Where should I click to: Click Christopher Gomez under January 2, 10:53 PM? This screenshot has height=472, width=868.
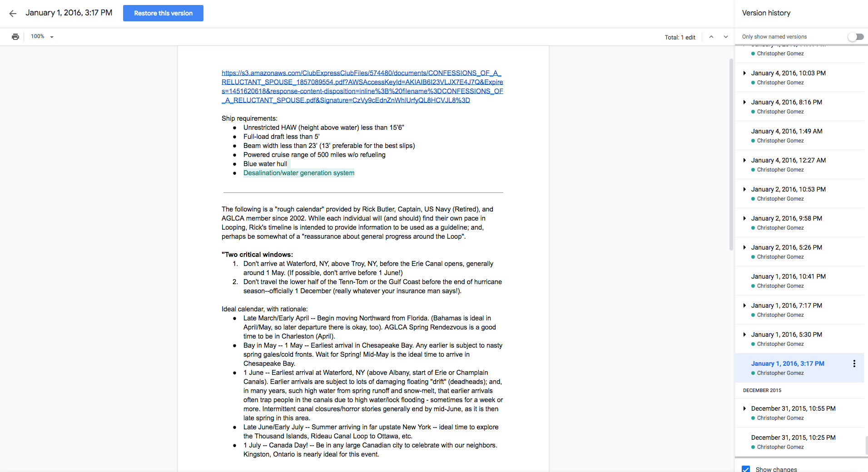pos(780,199)
